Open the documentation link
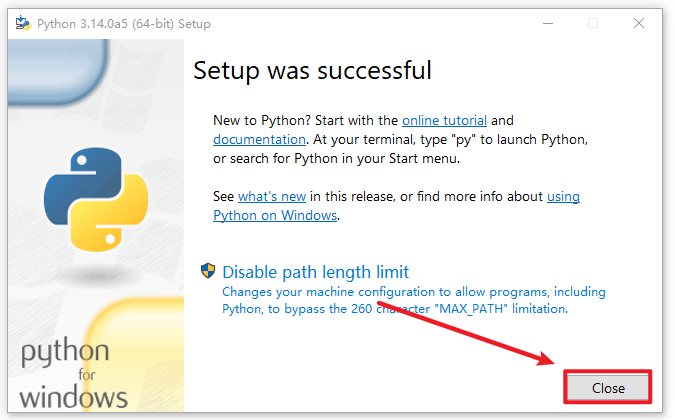Image resolution: width=675 pixels, height=420 pixels. (259, 139)
